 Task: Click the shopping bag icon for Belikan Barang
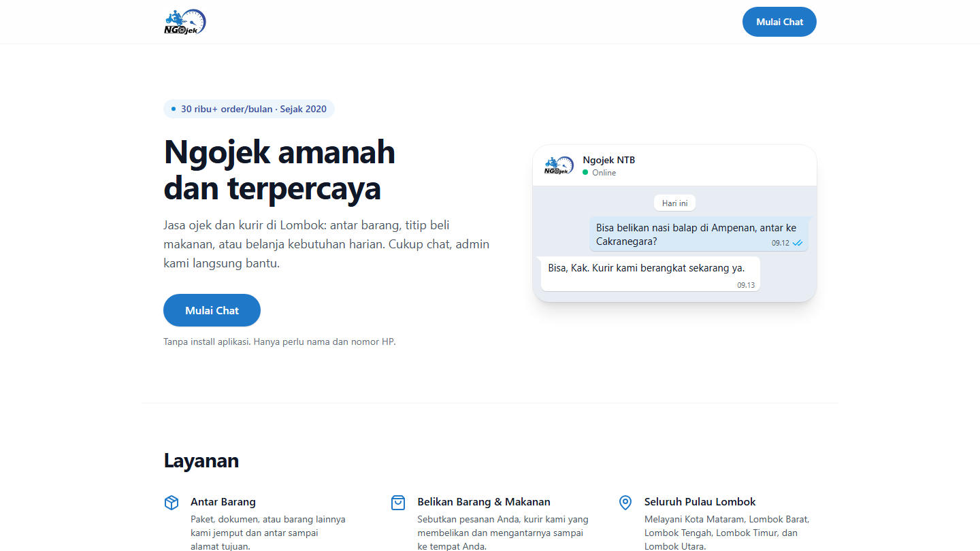398,503
